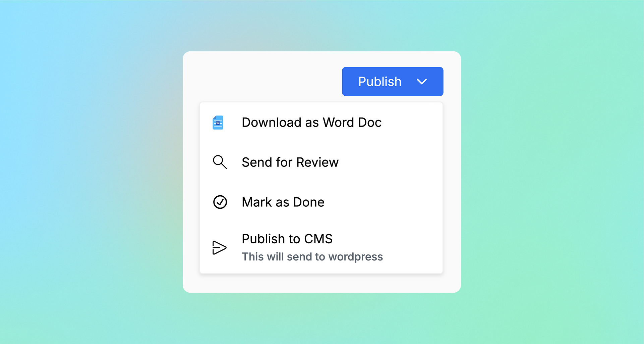Select Download as Word Doc
The height and width of the screenshot is (344, 644).
pos(321,122)
